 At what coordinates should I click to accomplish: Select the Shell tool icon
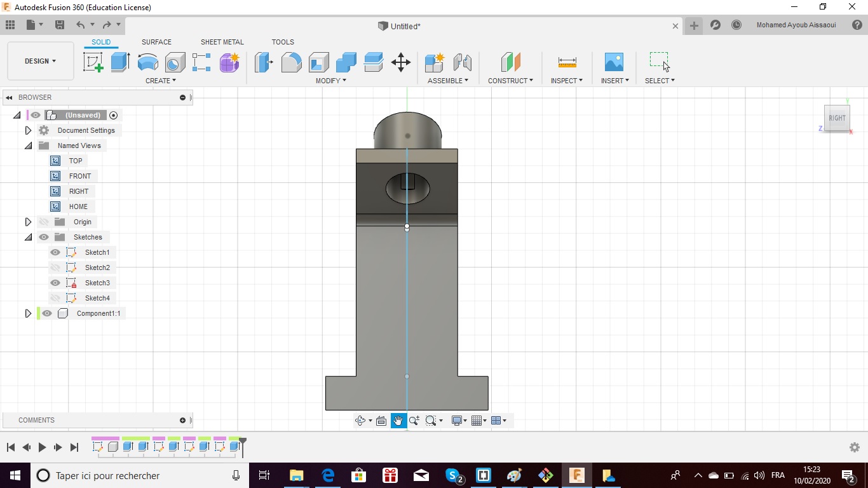coord(319,62)
